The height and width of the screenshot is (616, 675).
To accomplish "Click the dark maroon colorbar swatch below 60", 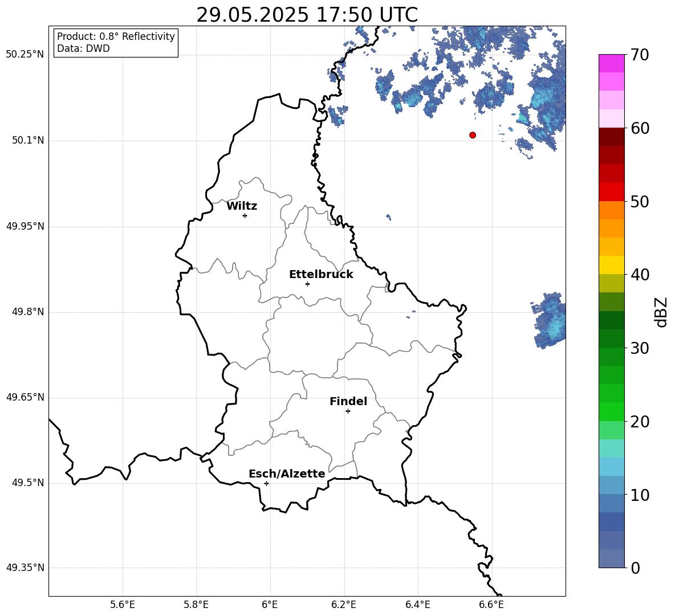I will click(612, 137).
